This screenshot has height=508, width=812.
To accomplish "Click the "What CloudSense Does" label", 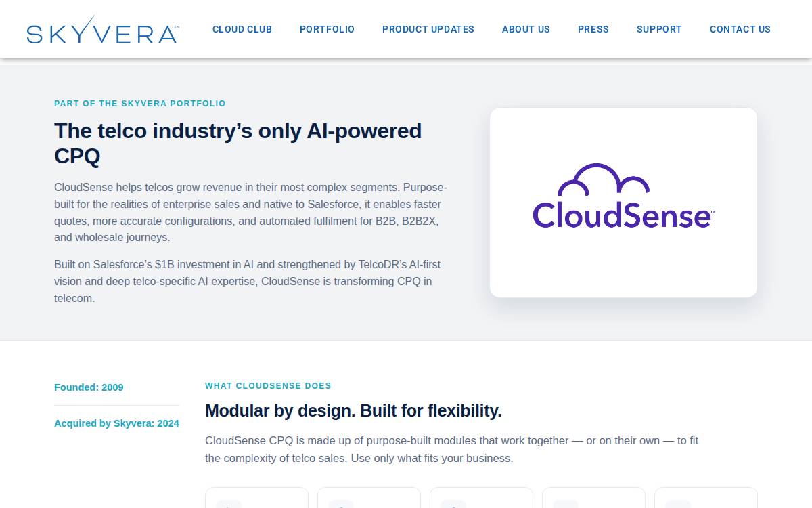I will click(268, 386).
